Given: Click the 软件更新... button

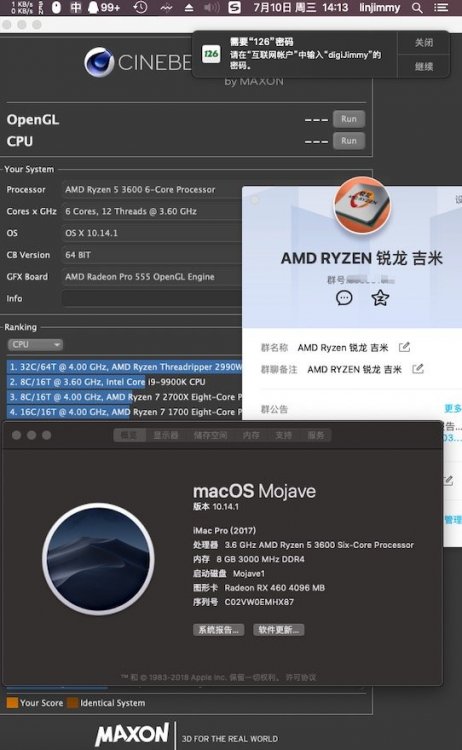Looking at the screenshot, I should point(278,630).
